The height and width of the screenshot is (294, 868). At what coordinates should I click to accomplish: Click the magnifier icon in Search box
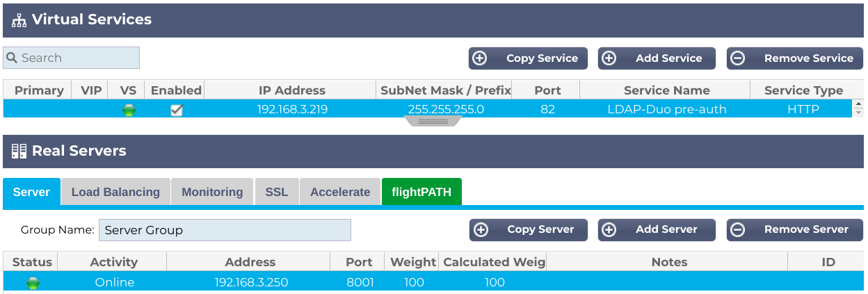pos(12,58)
